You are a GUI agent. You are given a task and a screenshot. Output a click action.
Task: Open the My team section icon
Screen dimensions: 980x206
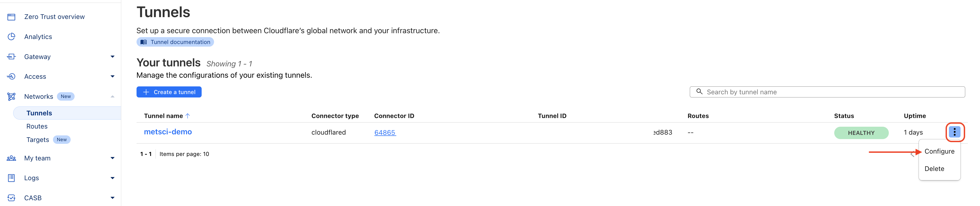11,158
